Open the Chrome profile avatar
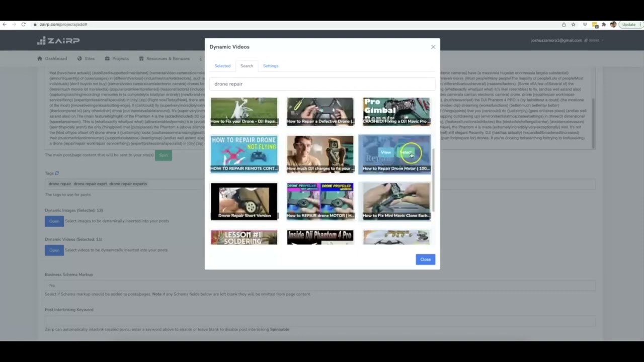Screen dimensions: 644x362 point(613,24)
